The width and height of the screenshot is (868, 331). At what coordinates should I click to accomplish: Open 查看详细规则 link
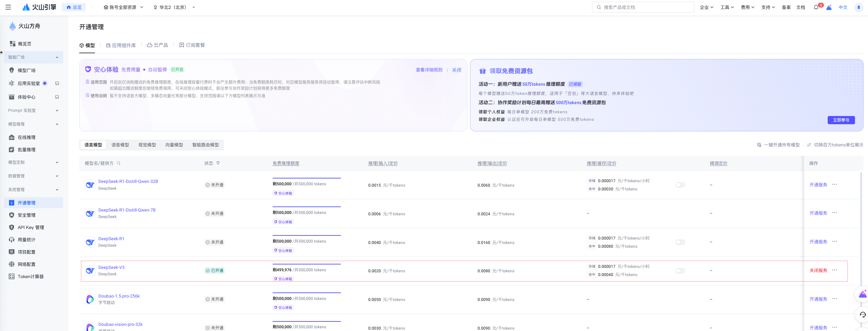point(429,70)
